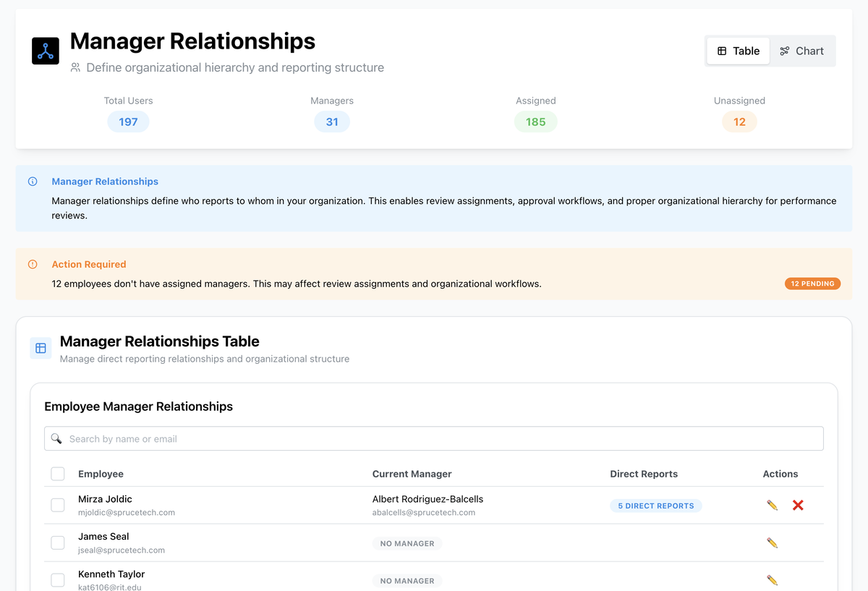Check the box for James Seal
This screenshot has width=868, height=591.
58,543
